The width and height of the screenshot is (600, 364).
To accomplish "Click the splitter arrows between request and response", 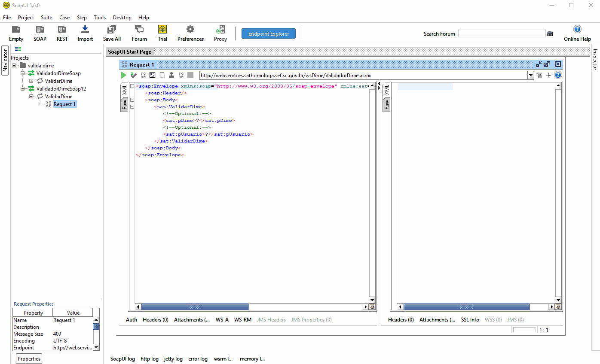I will 379,86.
